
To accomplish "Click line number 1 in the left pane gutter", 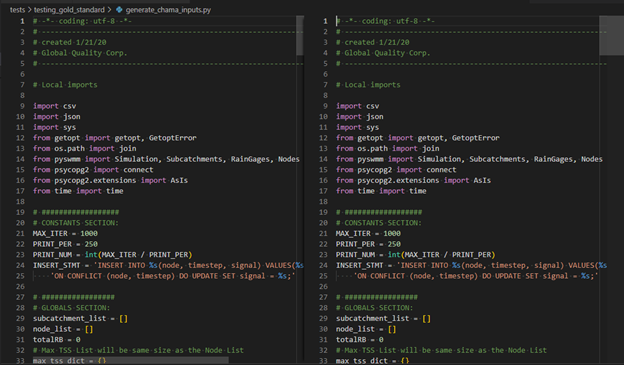I will click(x=22, y=21).
